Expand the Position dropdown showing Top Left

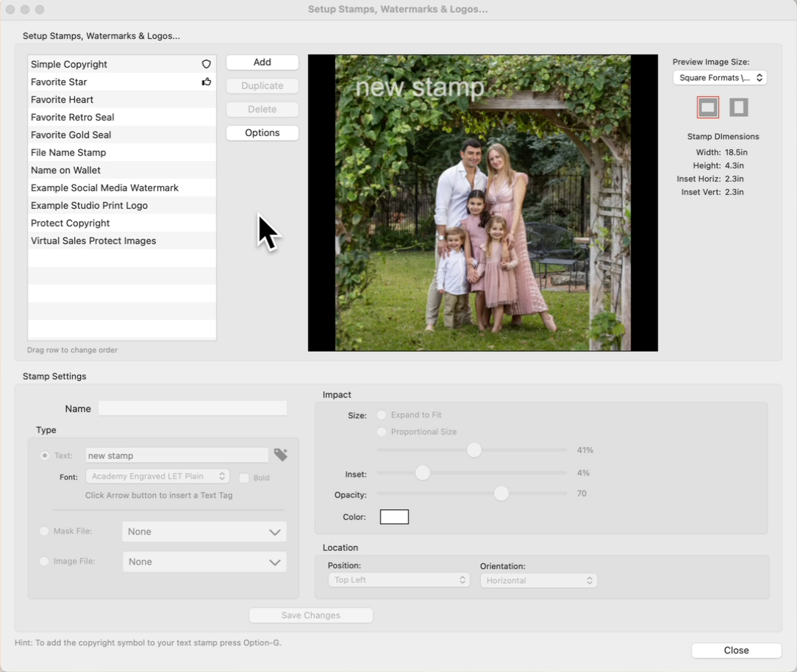[398, 580]
